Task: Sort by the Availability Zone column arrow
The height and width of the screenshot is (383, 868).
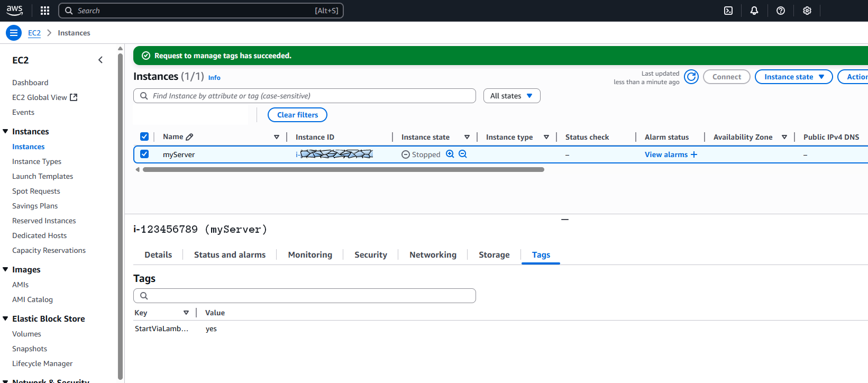Action: pyautogui.click(x=784, y=137)
